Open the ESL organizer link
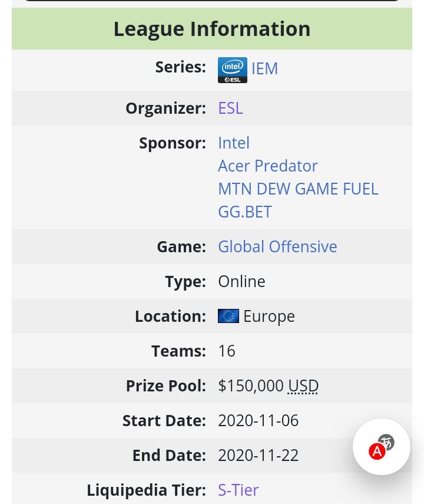The width and height of the screenshot is (424, 504). pyautogui.click(x=230, y=108)
